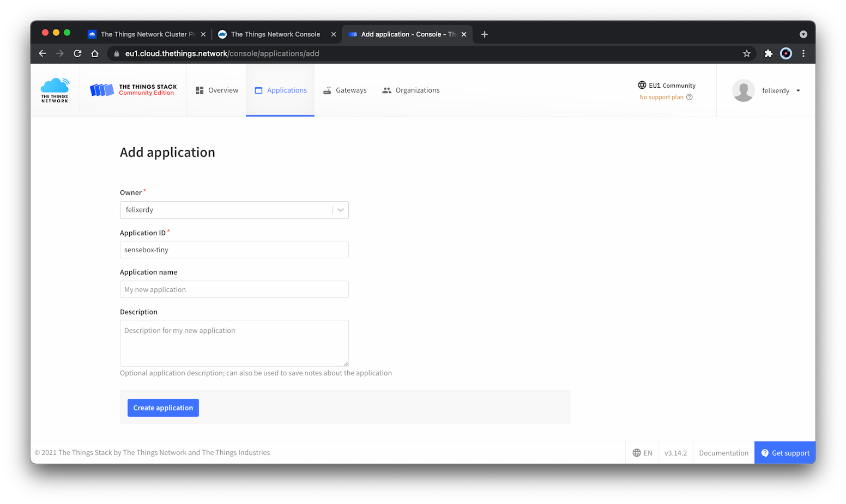Click the site lock security icon

[116, 53]
